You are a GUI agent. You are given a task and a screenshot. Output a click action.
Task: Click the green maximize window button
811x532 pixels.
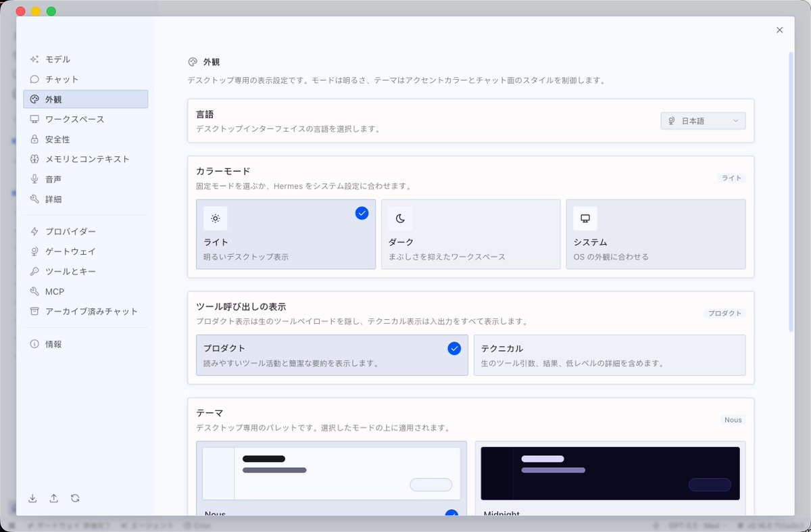[51, 11]
